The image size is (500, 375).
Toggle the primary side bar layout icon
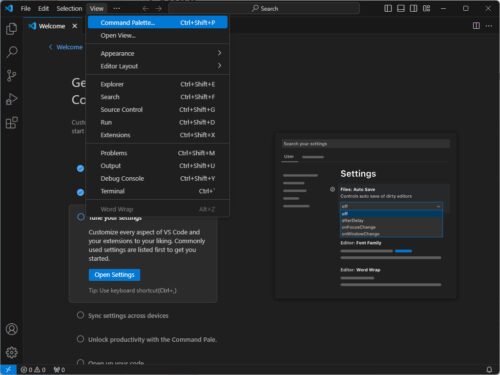click(x=388, y=8)
